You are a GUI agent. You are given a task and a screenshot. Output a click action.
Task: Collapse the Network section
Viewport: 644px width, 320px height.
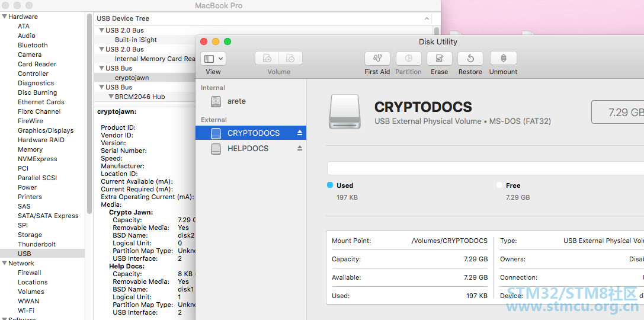tap(4, 263)
